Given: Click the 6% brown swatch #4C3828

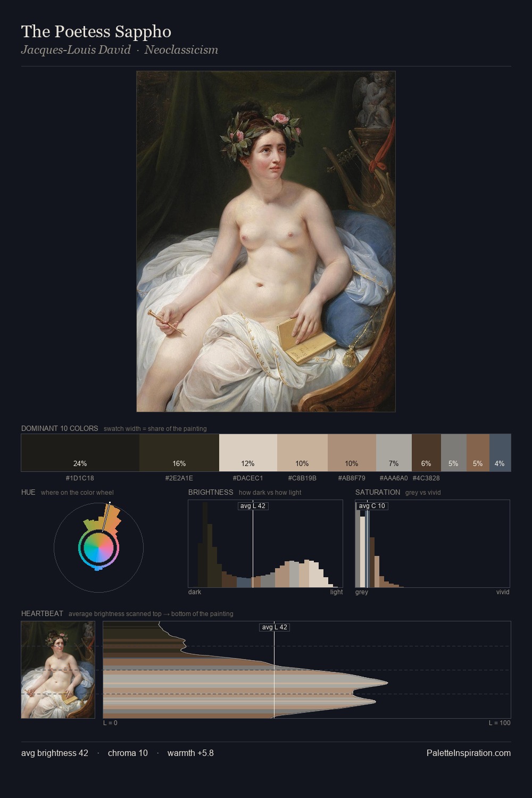Looking at the screenshot, I should tap(426, 453).
